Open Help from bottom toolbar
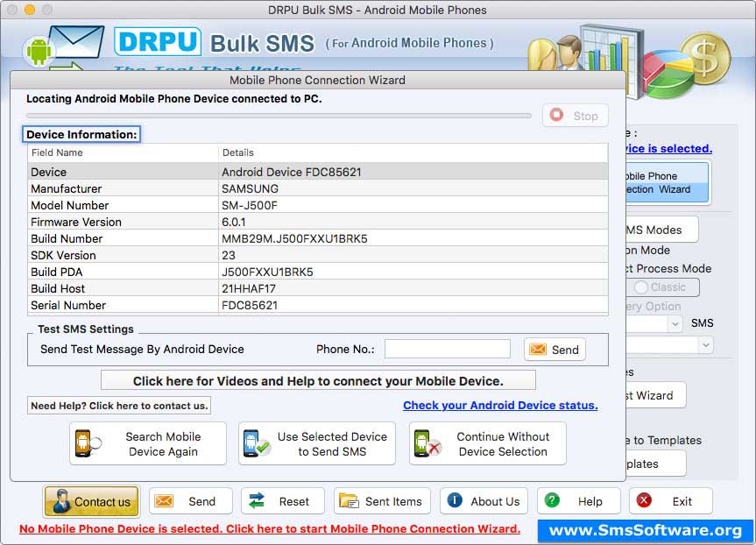Screen dimensions: 756x545 [x=578, y=501]
